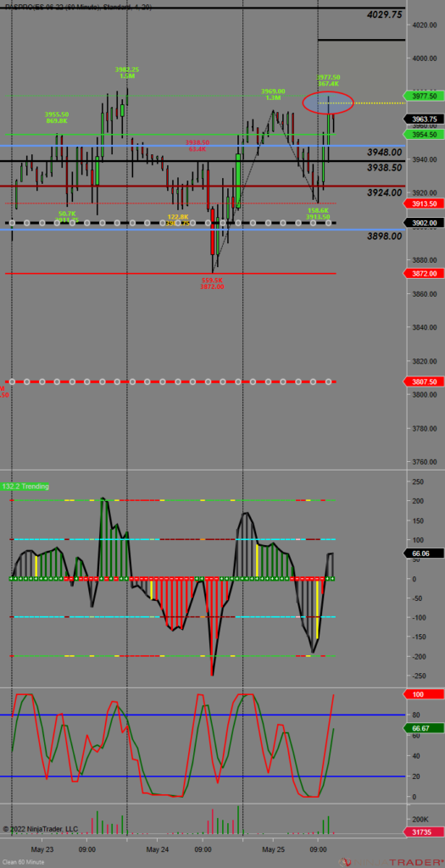Click the May 24 date label
The width and height of the screenshot is (445, 868).
[158, 849]
